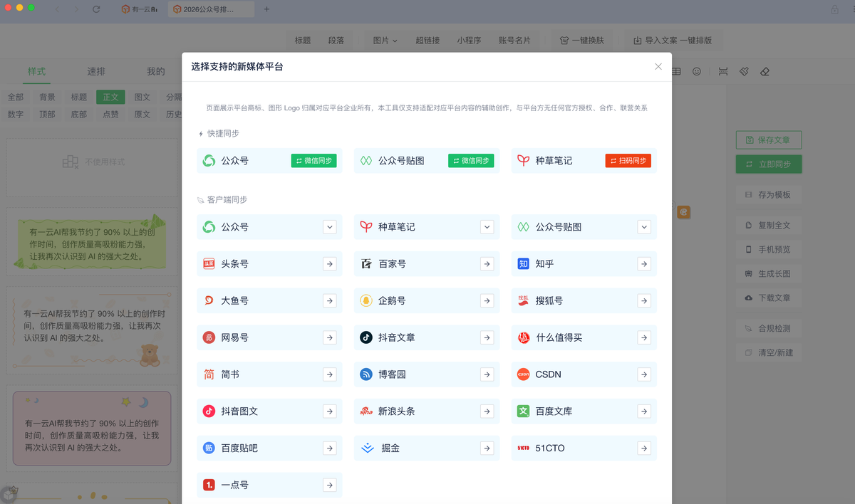
Task: Click the orange floating cube icon
Action: point(683,211)
